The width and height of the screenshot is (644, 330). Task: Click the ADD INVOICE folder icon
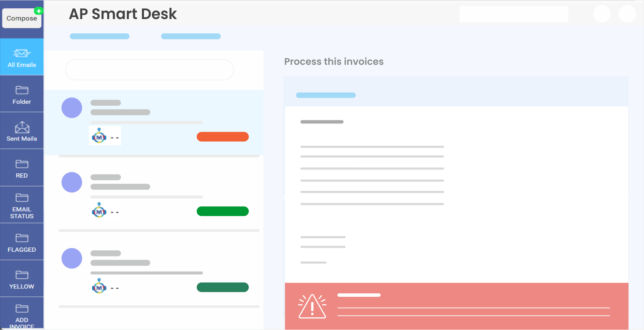click(x=22, y=309)
